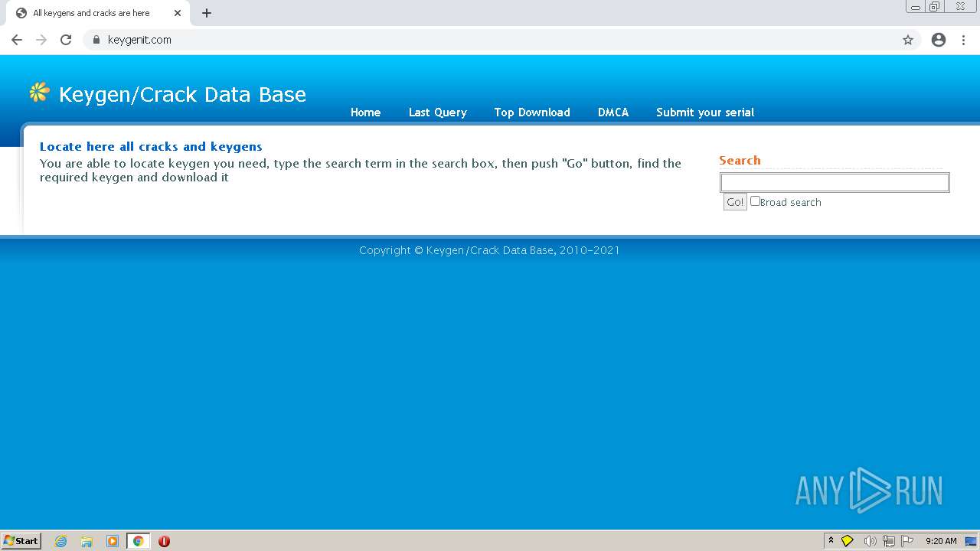Open the Windows Start menu
The height and width of the screenshot is (551, 980).
[x=21, y=541]
